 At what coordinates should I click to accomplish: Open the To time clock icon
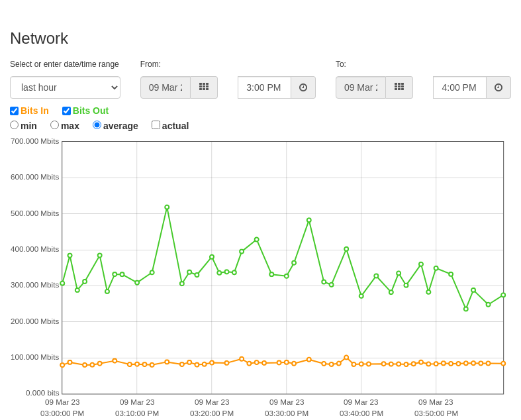tap(498, 87)
